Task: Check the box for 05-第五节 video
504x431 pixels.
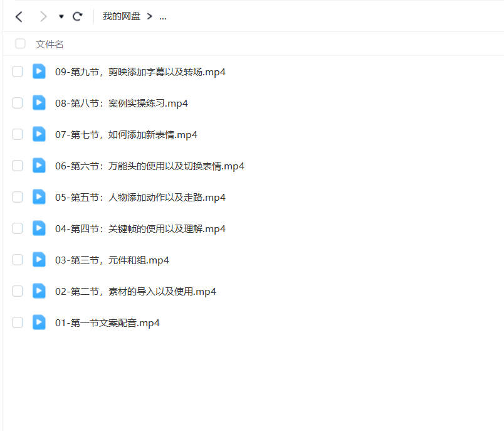Action: pos(18,197)
